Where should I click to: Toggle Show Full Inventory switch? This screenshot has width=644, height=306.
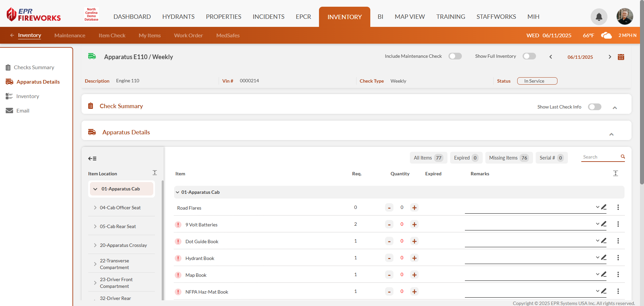point(529,56)
